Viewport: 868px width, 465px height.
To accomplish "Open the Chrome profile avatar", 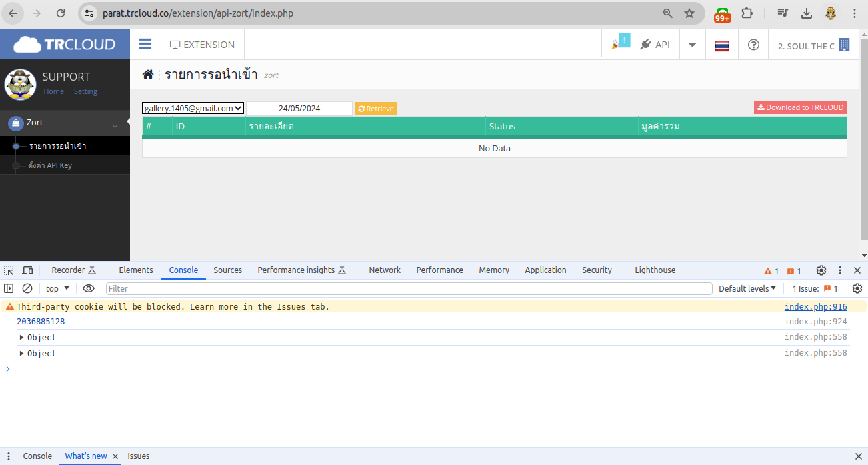I will click(831, 13).
